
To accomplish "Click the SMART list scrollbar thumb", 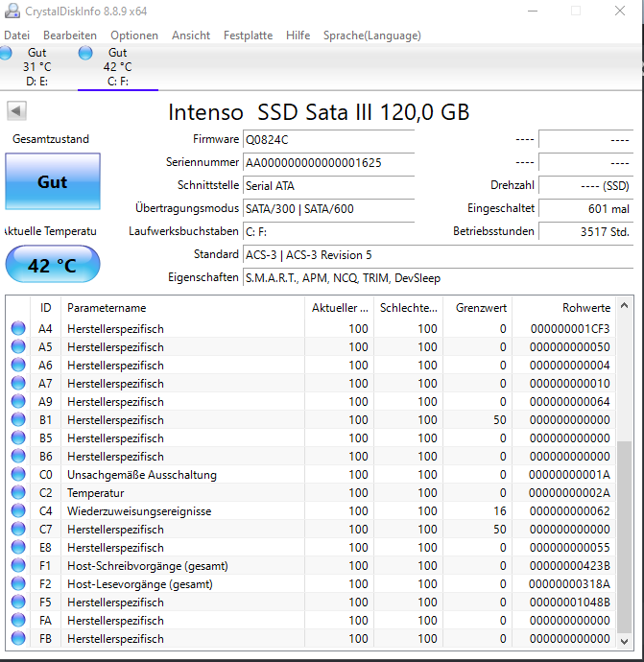I will pyautogui.click(x=625, y=537).
